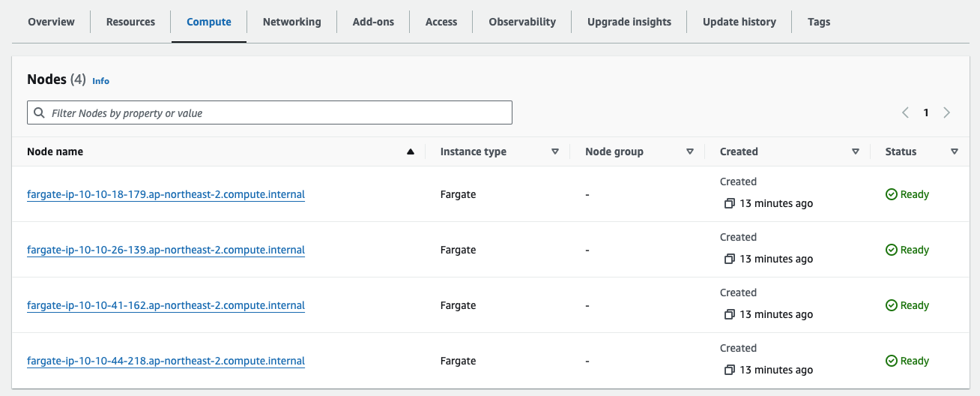980x396 pixels.
Task: Switch to the Observability tab
Action: [522, 22]
